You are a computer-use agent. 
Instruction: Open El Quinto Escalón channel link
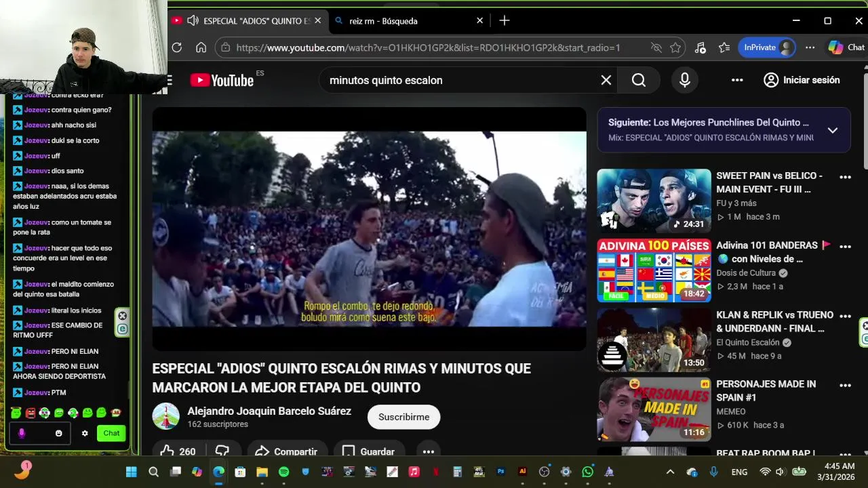[x=748, y=342]
